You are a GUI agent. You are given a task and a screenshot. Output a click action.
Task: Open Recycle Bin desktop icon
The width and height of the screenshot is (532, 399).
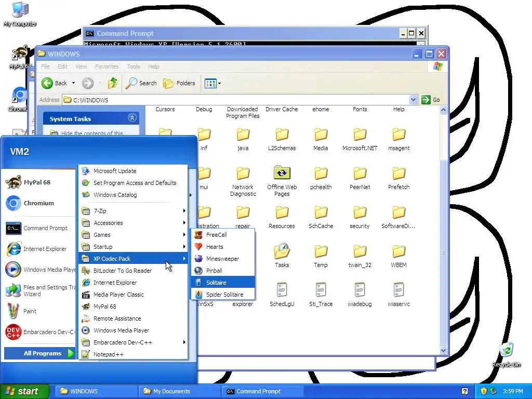(x=506, y=354)
